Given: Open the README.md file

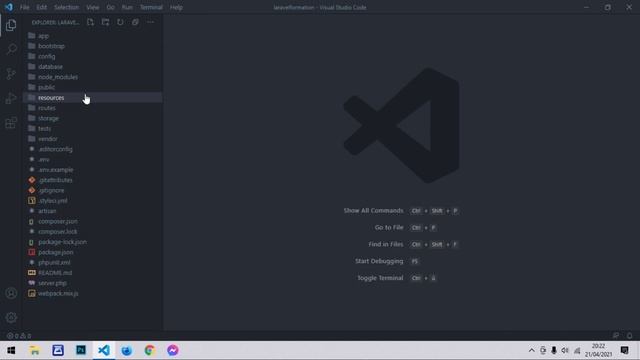Looking at the screenshot, I should click(93, 273).
